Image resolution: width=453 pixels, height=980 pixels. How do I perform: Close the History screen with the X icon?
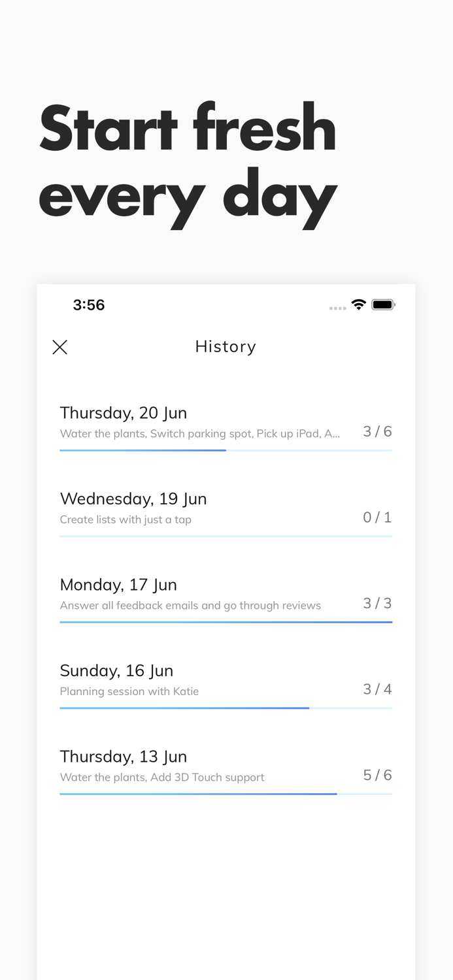pyautogui.click(x=59, y=347)
